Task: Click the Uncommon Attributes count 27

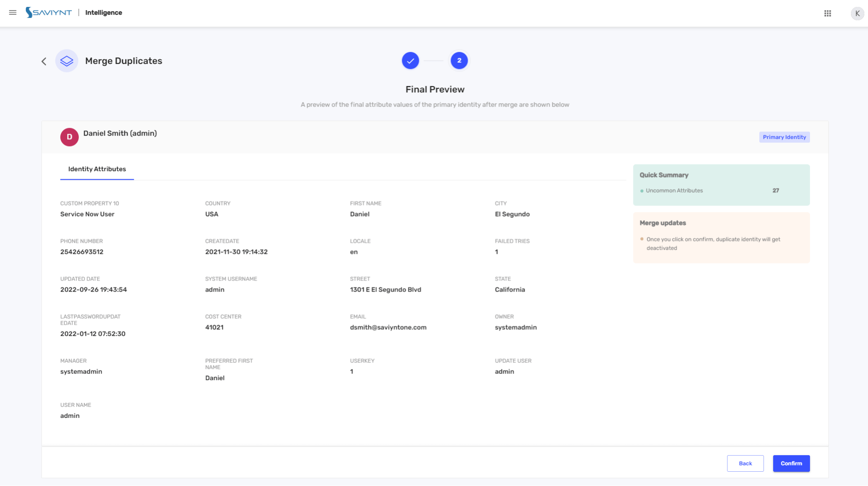Action: click(x=775, y=190)
